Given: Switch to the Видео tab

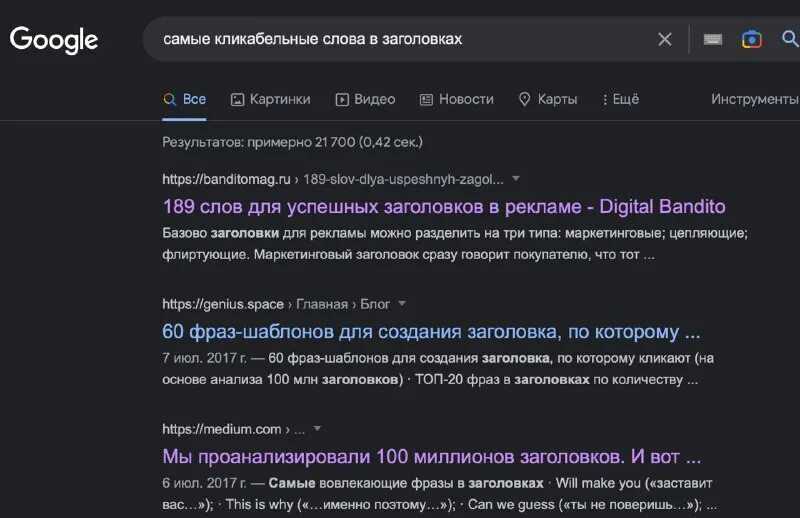Looking at the screenshot, I should coord(365,99).
